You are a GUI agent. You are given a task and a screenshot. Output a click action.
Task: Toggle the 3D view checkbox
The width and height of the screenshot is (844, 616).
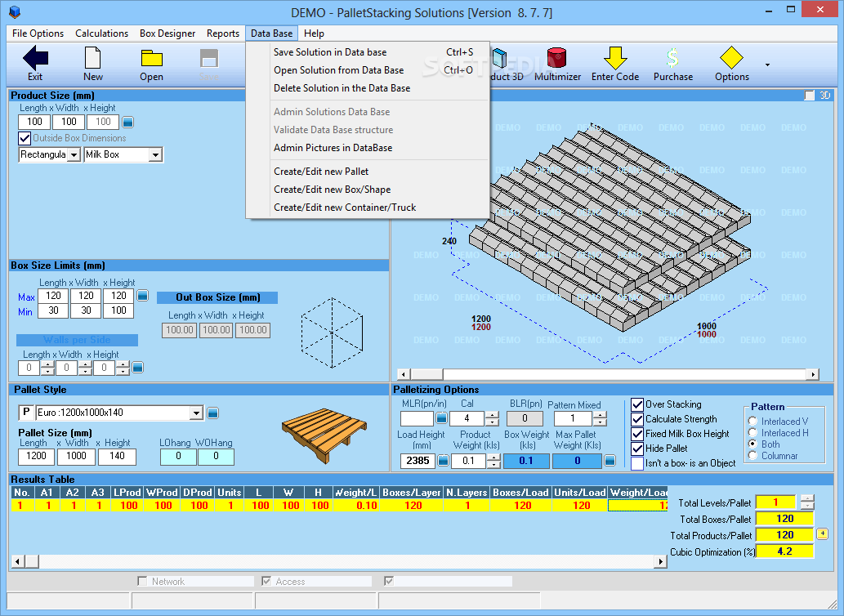pos(809,96)
